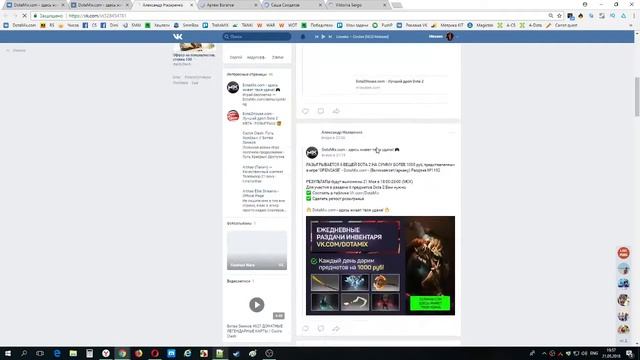Click the Chrome address bar URL
The height and width of the screenshot is (360, 640).
[97, 16]
